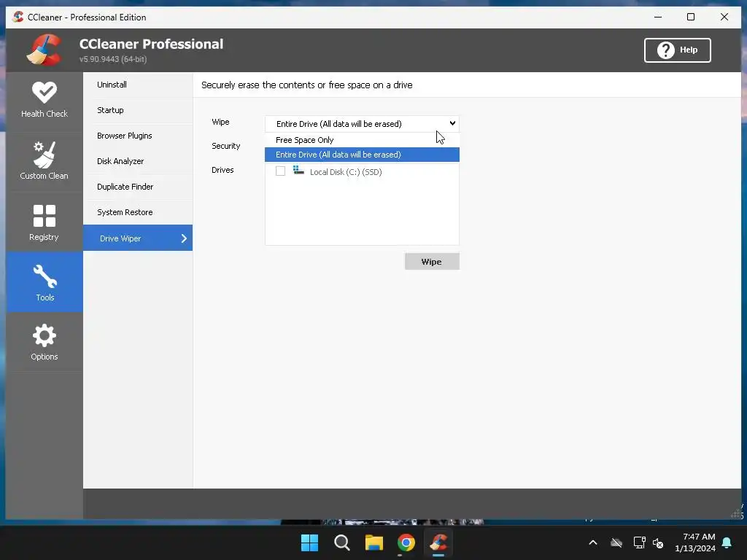This screenshot has height=560, width=747.
Task: Click the Drive Wiper chevron arrow
Action: [x=184, y=238]
